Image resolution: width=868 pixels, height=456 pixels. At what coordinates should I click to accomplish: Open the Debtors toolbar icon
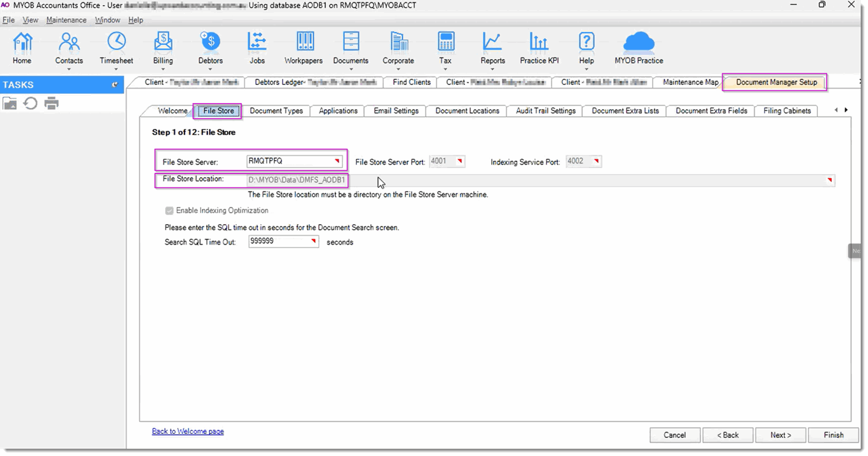point(210,48)
